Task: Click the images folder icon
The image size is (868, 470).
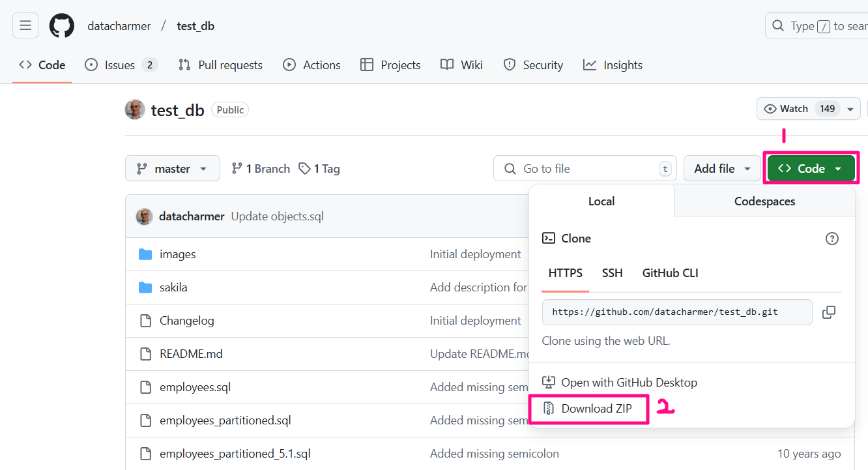Action: pos(145,254)
